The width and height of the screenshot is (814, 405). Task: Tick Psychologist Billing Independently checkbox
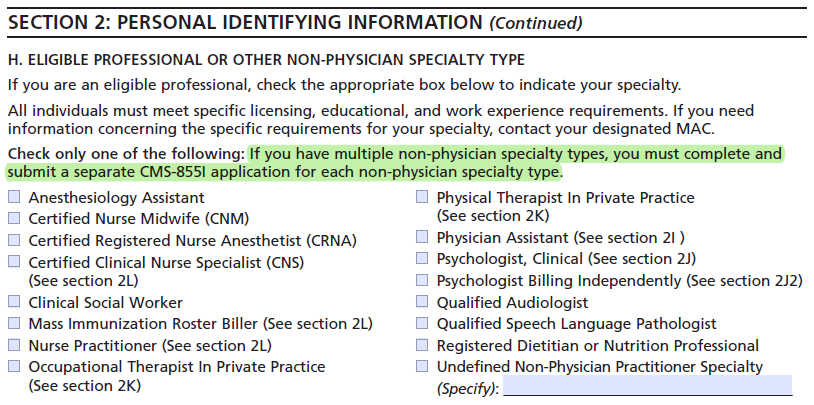(x=423, y=281)
